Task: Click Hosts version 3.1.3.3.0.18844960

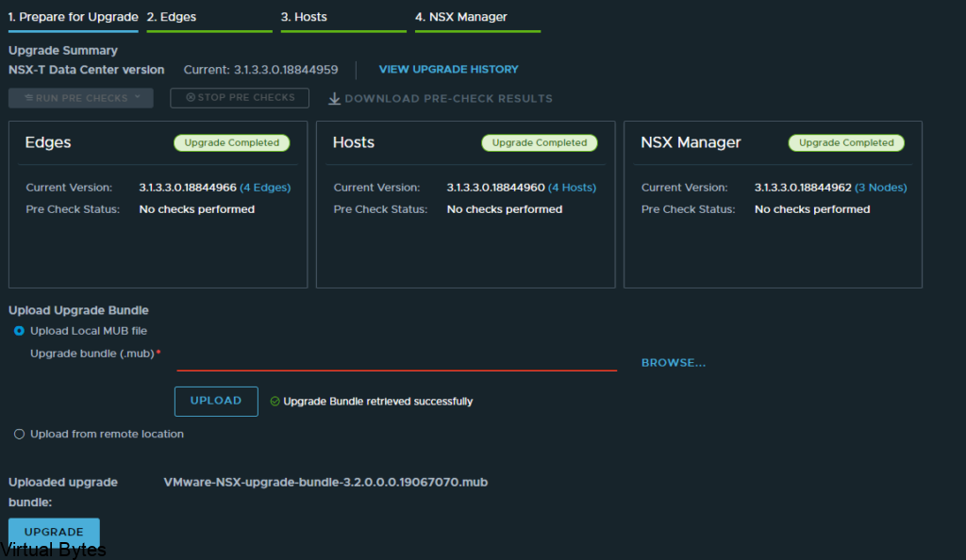Action: coord(496,188)
